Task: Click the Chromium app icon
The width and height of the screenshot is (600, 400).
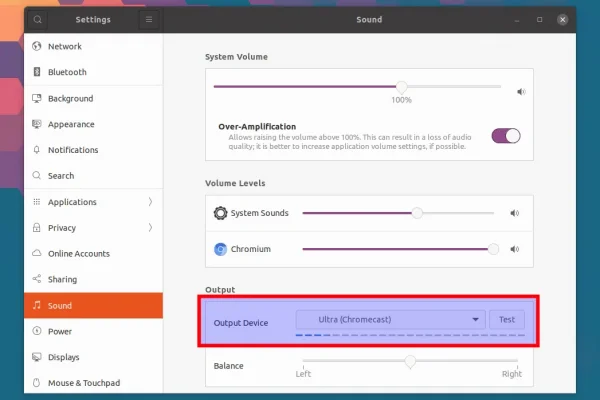Action: tap(221, 249)
